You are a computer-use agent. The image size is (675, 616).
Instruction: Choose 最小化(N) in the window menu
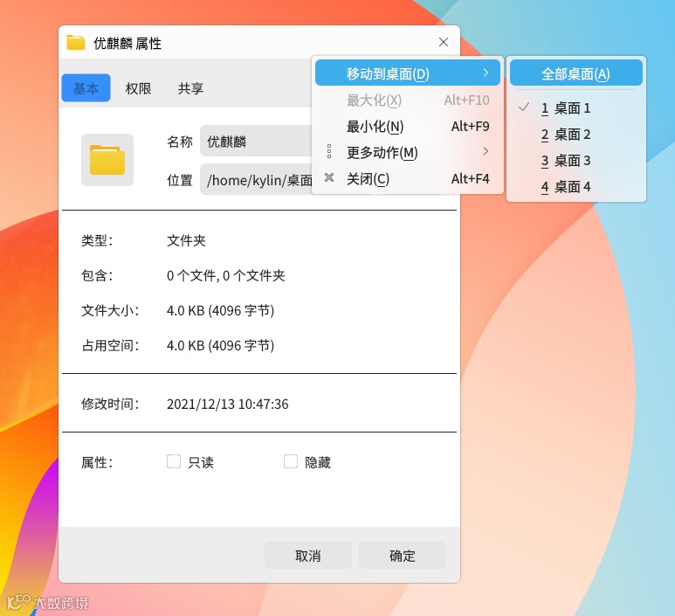pyautogui.click(x=407, y=127)
